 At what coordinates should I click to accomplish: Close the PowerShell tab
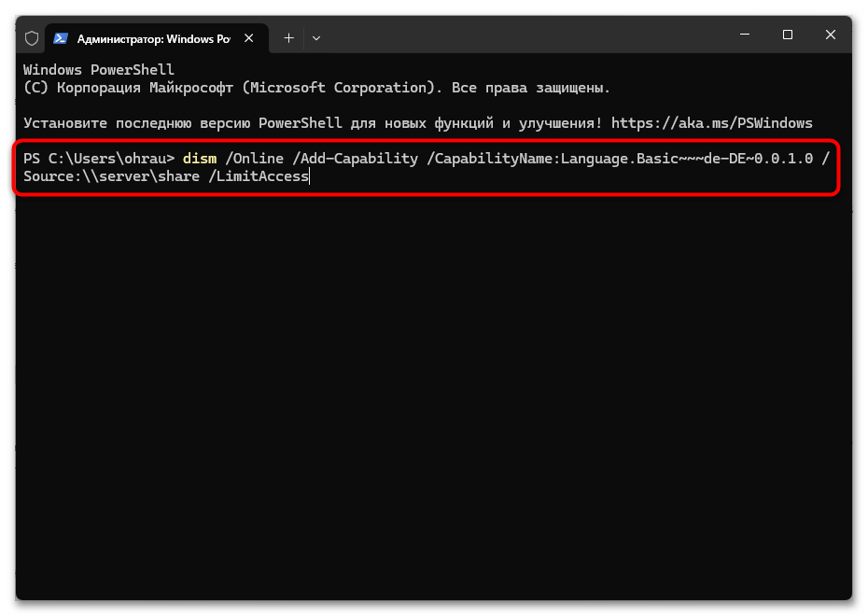[x=249, y=38]
